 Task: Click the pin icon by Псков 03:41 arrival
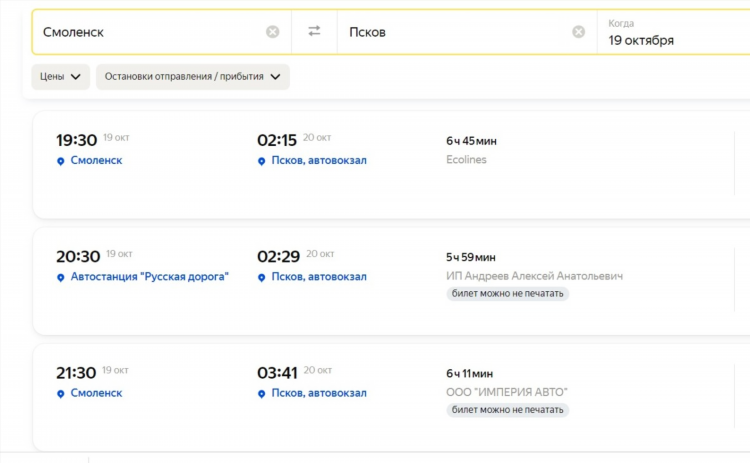coord(262,394)
